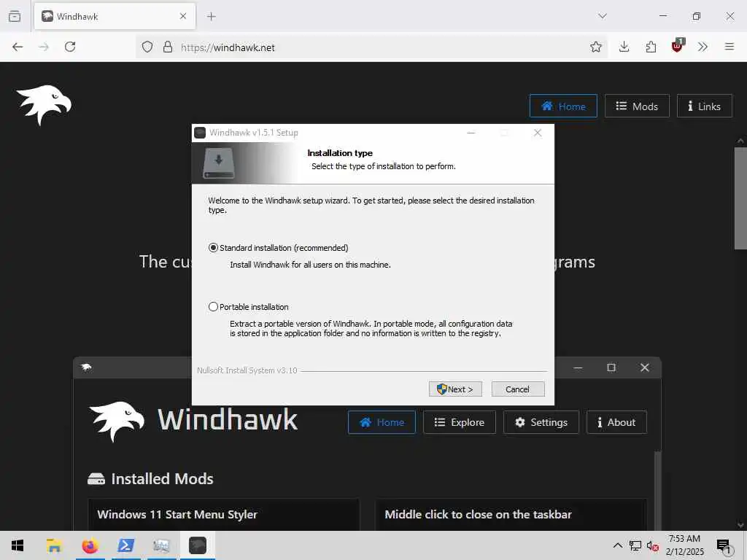
Task: Show more toolbar tools chevron
Action: coord(703,47)
